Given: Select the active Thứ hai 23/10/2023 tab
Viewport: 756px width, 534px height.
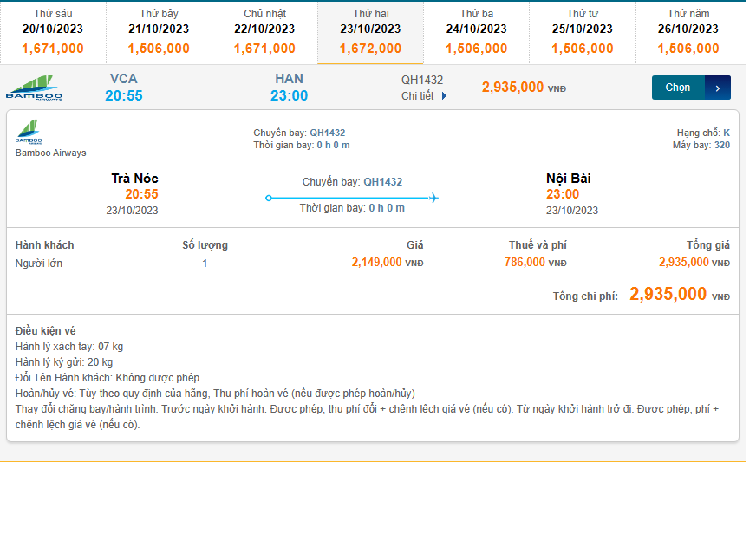Looking at the screenshot, I should click(x=370, y=32).
